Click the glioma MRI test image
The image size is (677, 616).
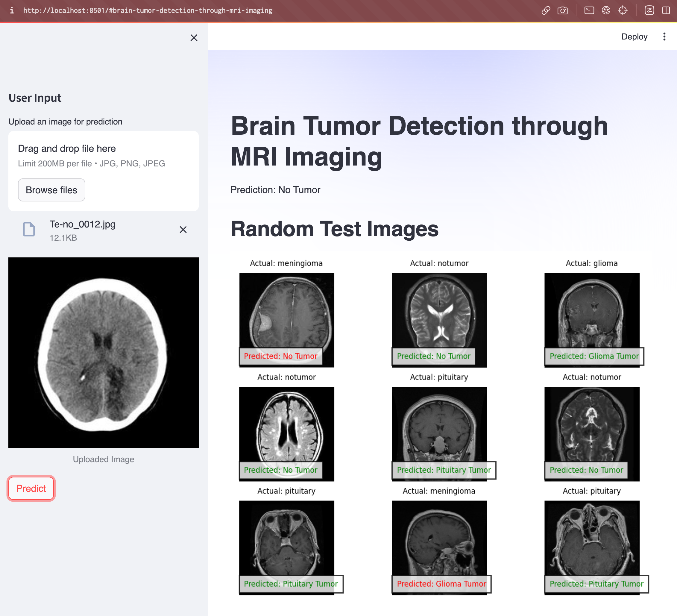coord(592,312)
